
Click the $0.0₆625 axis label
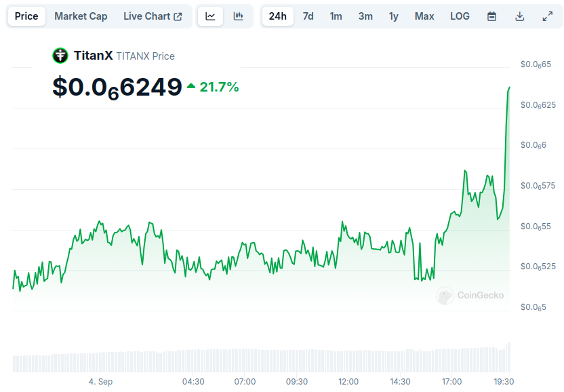(x=538, y=105)
